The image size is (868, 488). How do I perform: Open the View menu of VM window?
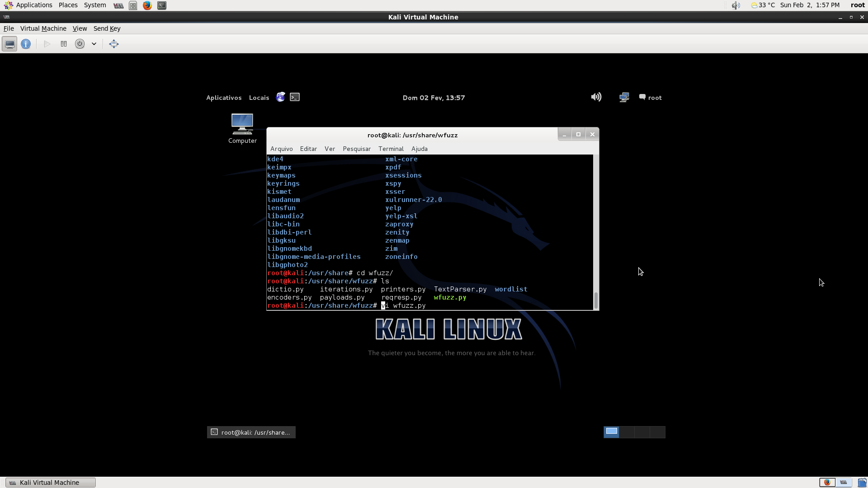tap(80, 28)
